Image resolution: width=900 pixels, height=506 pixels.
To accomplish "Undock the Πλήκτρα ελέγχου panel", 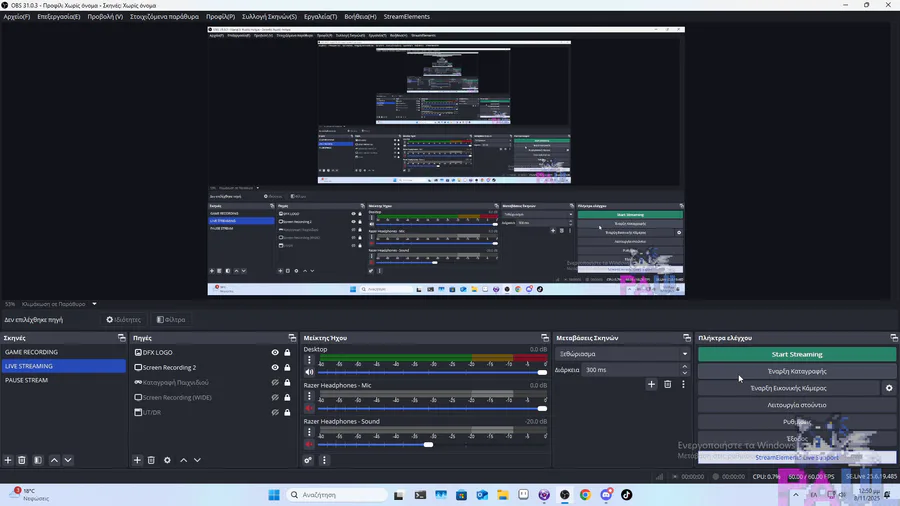I will (894, 338).
